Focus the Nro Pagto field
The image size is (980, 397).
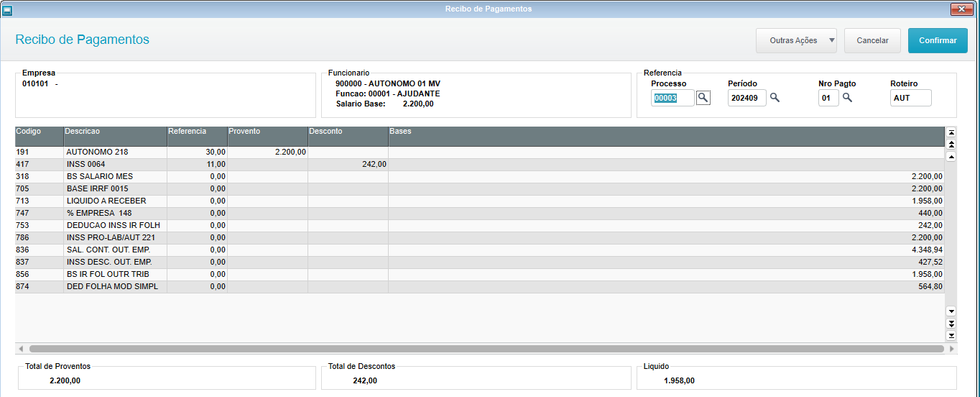[x=828, y=98]
